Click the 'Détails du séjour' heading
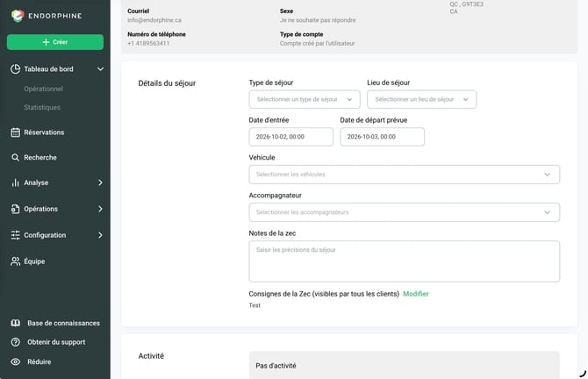The image size is (588, 379). pos(167,83)
